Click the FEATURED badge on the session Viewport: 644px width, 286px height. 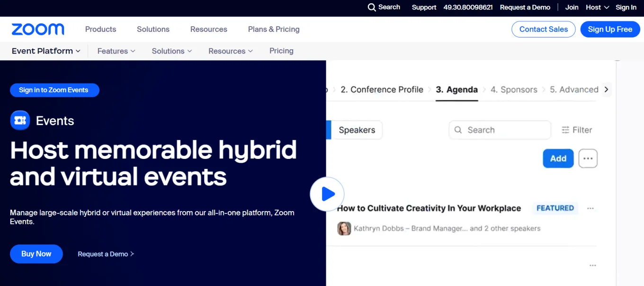tap(555, 208)
